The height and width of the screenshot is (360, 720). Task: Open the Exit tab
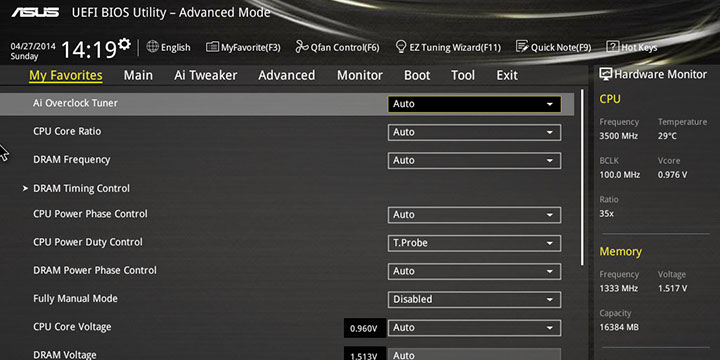pos(507,75)
